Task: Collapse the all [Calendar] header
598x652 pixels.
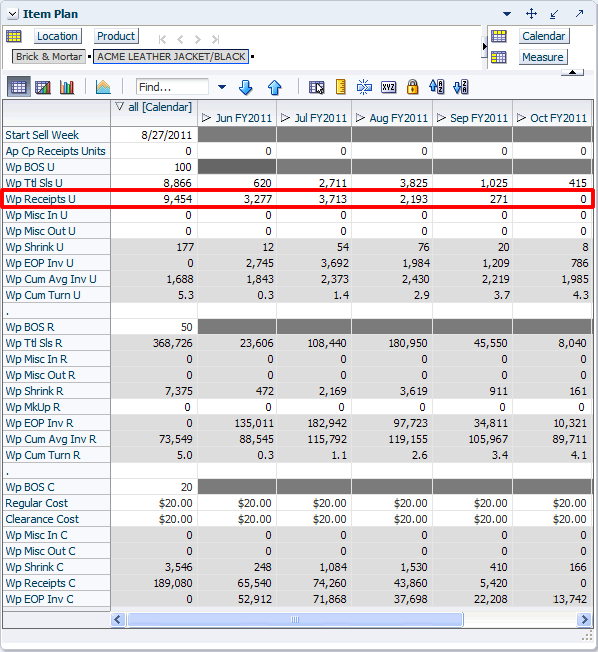Action: pos(120,107)
